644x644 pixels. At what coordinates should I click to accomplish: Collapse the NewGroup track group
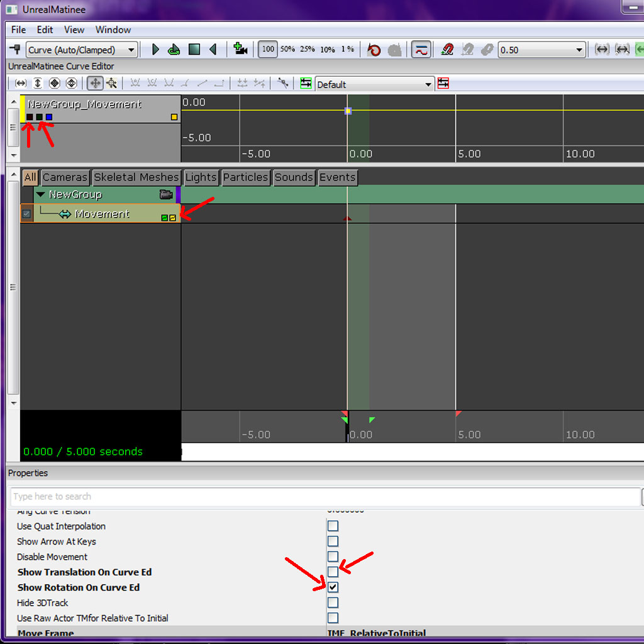click(x=40, y=194)
